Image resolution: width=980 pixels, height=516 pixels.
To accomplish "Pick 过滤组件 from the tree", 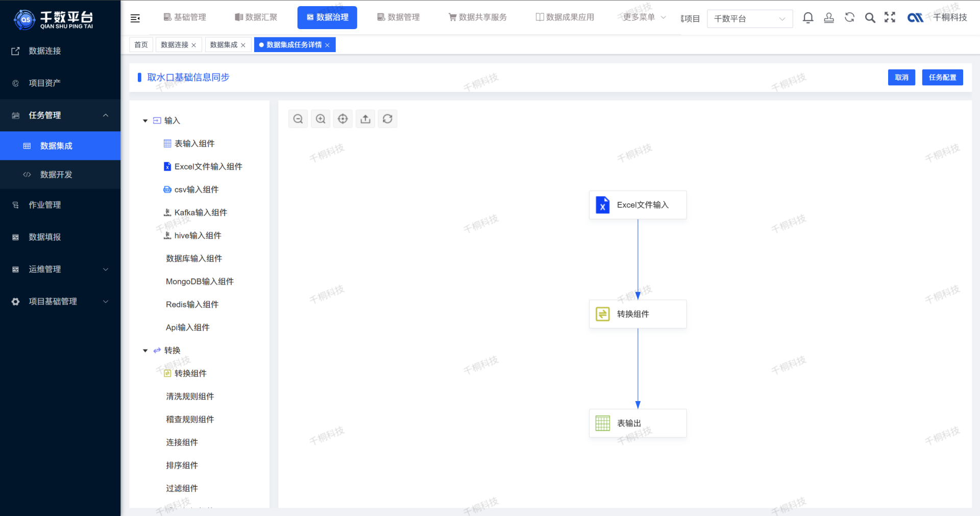I will 182,488.
